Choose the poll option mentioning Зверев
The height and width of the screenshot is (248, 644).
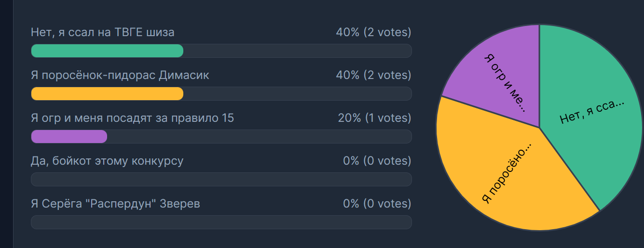(x=115, y=204)
